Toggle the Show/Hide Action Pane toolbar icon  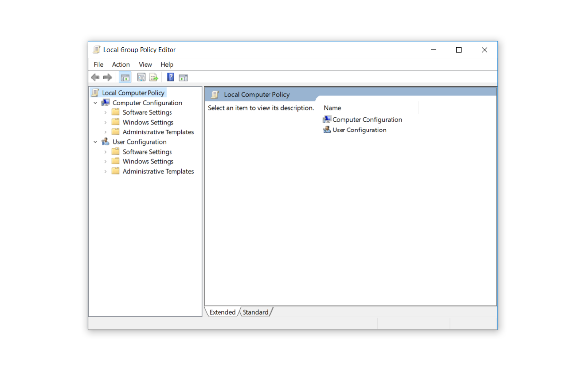tap(184, 78)
